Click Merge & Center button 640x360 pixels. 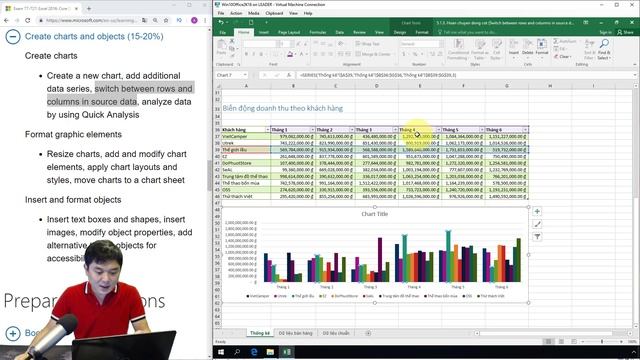coord(373,54)
